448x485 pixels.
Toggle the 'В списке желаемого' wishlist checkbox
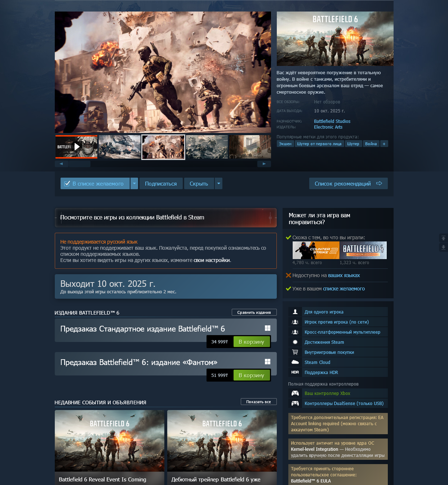67,184
